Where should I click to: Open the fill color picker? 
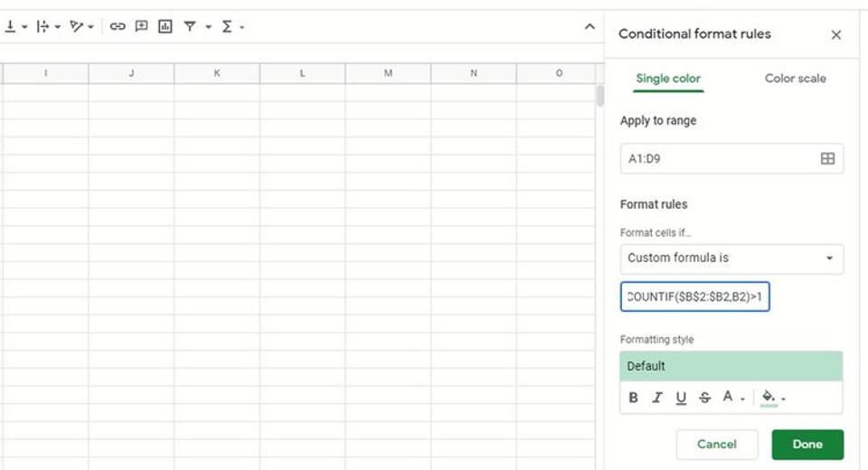click(x=773, y=398)
